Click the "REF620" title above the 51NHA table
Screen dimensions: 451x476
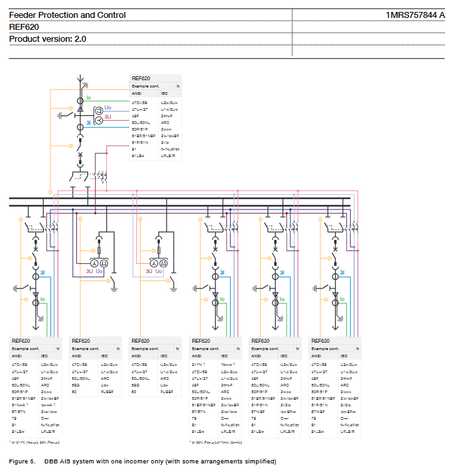21,341
